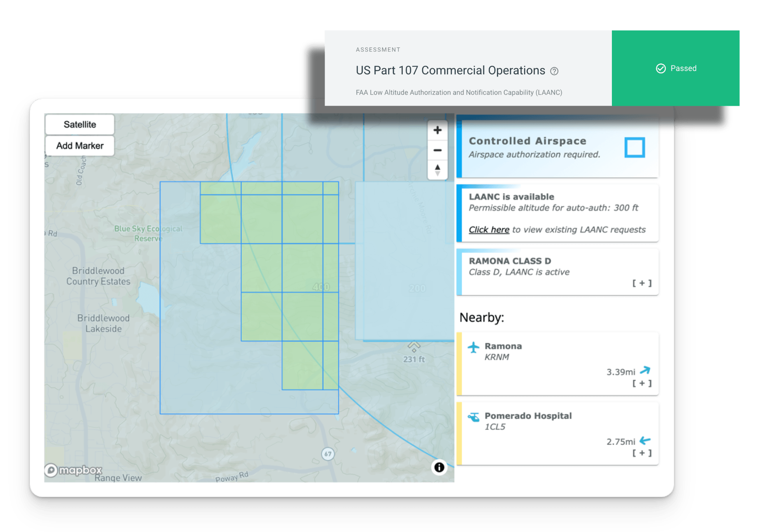Expand the Ramona KRNM nearby entry
This screenshot has height=532, width=767.
tap(642, 383)
